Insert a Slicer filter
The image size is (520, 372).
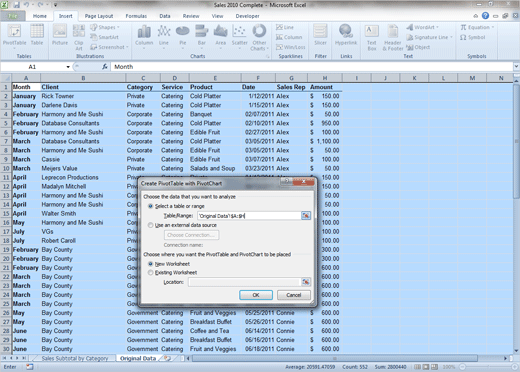coord(320,35)
